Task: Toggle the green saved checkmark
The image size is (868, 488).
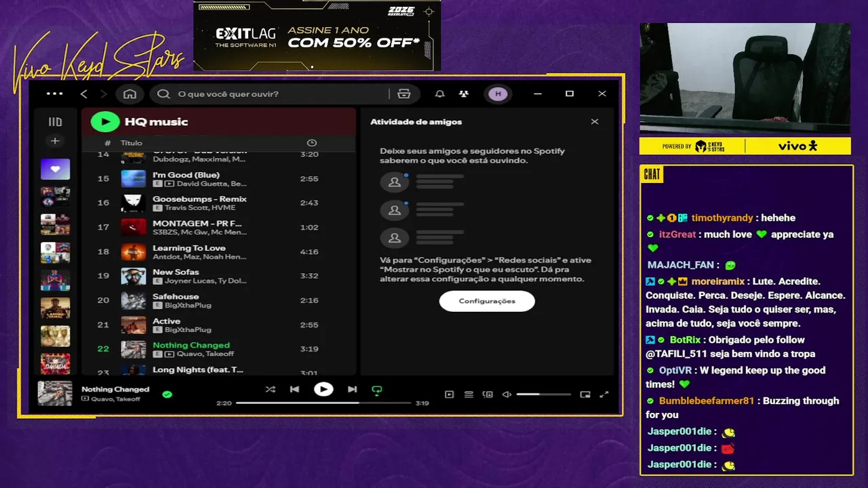Action: pos(167,394)
